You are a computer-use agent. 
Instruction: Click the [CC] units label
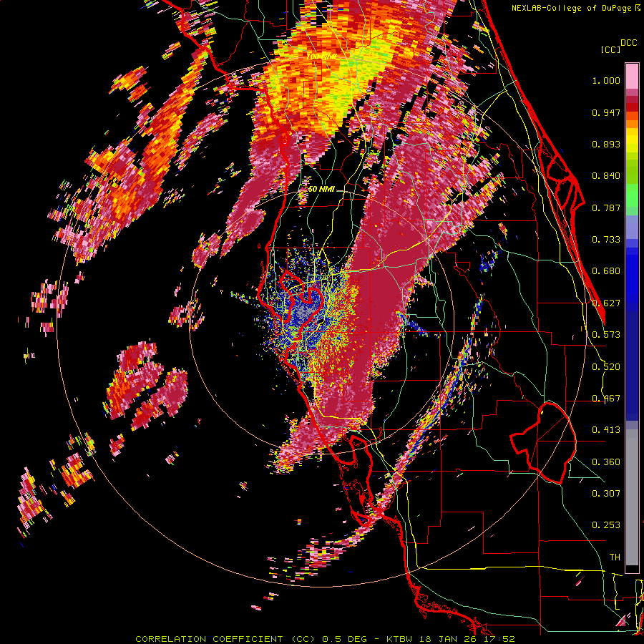coord(611,49)
